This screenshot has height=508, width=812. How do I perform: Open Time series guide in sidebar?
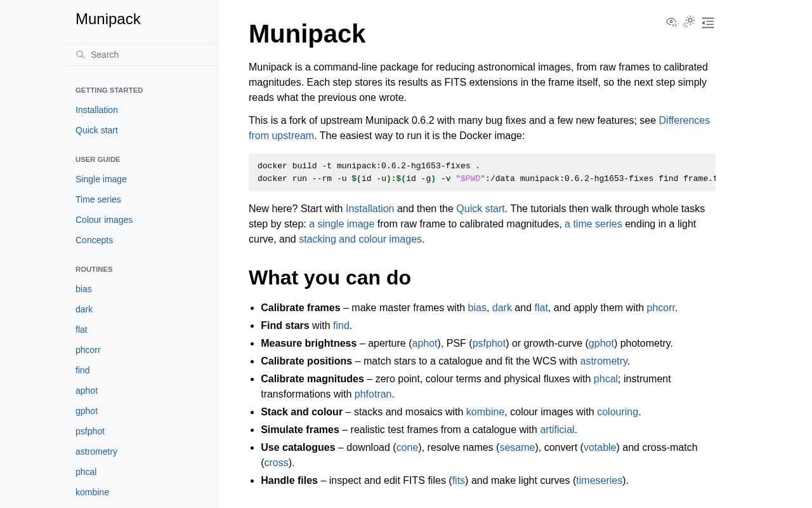(98, 199)
